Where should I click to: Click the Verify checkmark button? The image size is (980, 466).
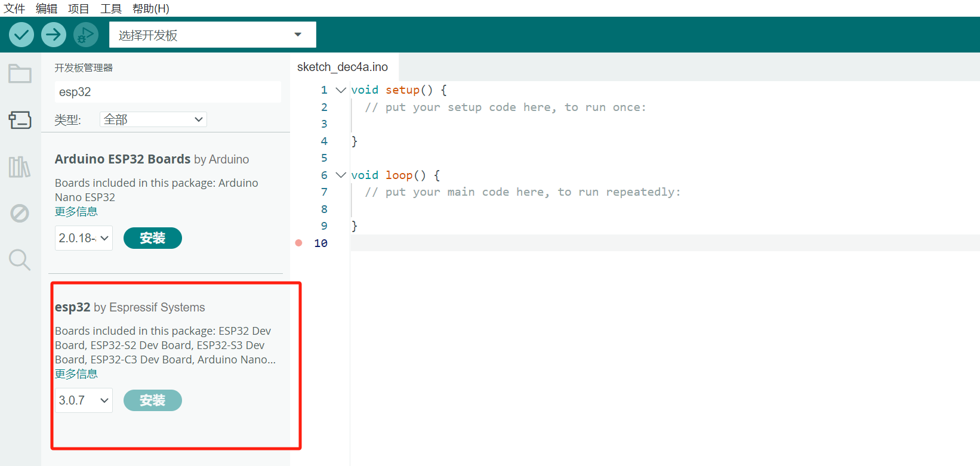(21, 35)
